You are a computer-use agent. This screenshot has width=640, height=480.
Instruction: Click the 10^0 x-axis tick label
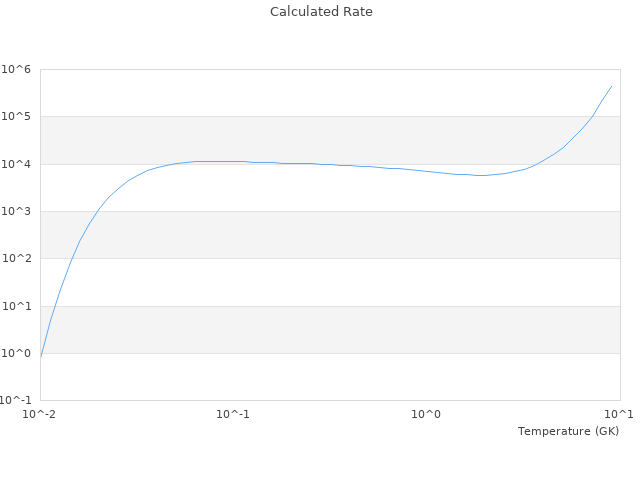pyautogui.click(x=427, y=414)
